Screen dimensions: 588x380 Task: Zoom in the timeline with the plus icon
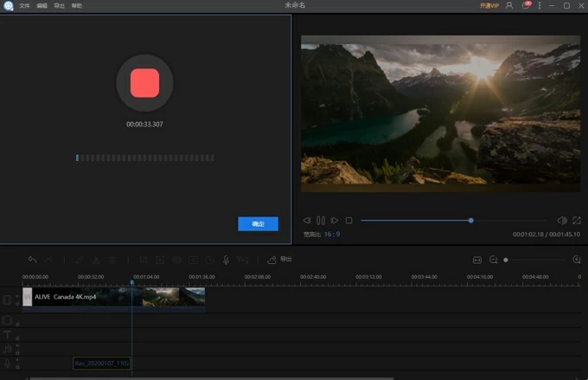pos(577,260)
